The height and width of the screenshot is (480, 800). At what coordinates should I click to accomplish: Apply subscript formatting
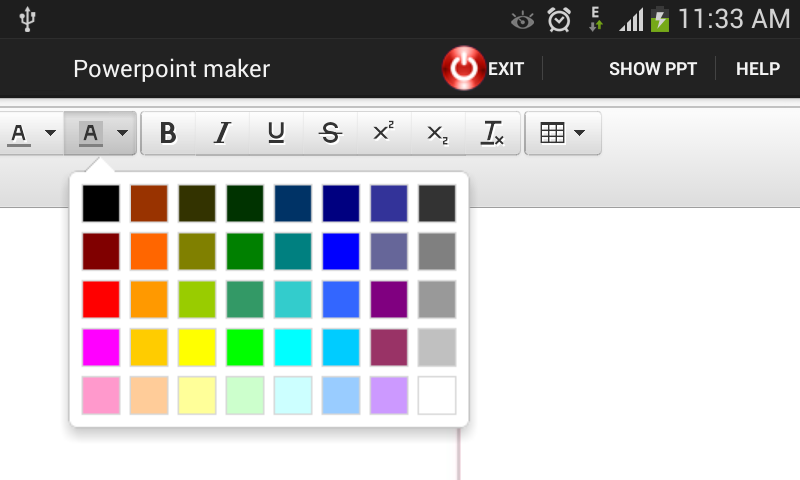click(438, 133)
